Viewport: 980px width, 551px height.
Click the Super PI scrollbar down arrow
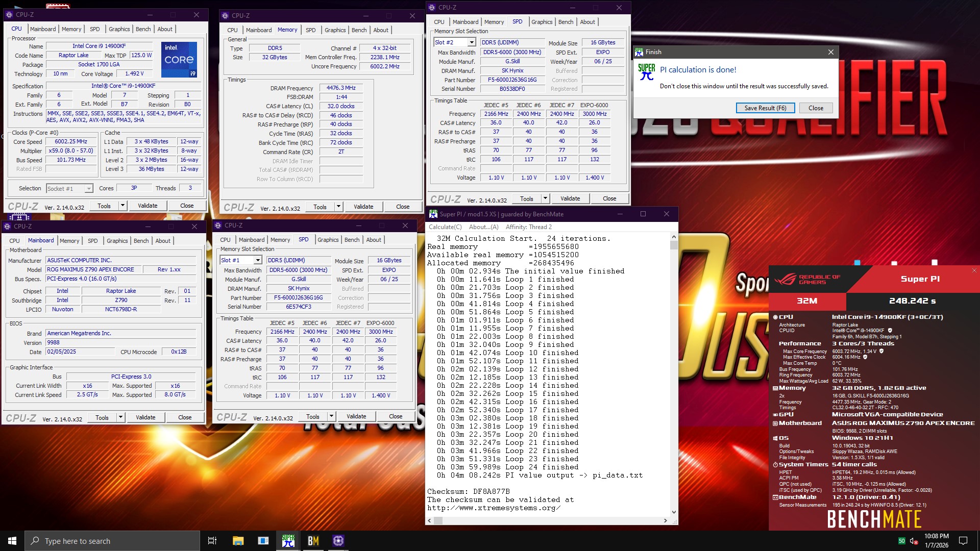point(674,512)
